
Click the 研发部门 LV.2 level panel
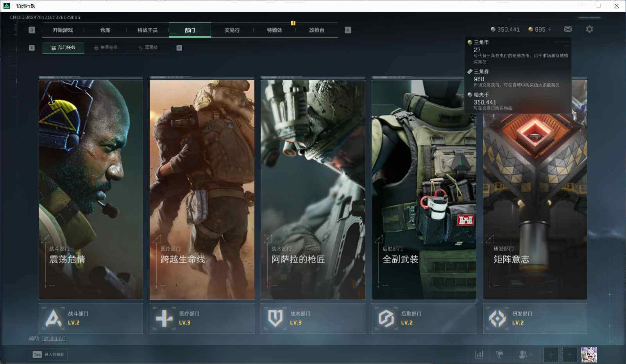[x=535, y=318]
